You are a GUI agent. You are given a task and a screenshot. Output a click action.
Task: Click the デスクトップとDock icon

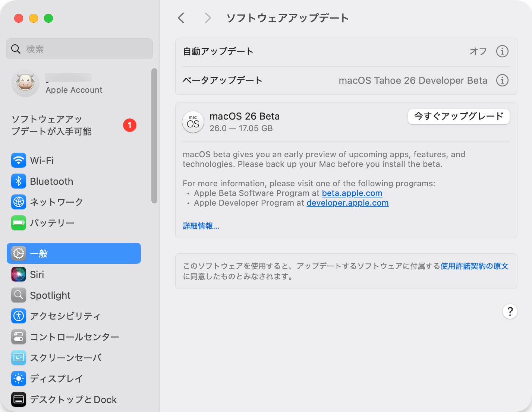(19, 399)
